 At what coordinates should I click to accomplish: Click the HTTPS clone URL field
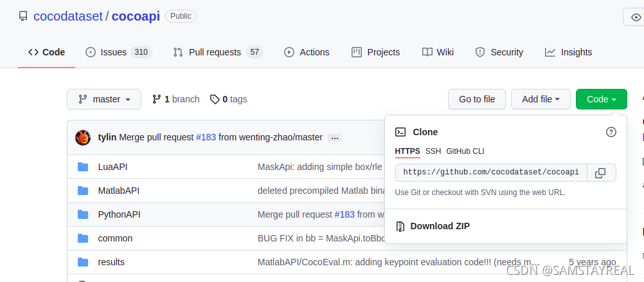[x=490, y=173]
